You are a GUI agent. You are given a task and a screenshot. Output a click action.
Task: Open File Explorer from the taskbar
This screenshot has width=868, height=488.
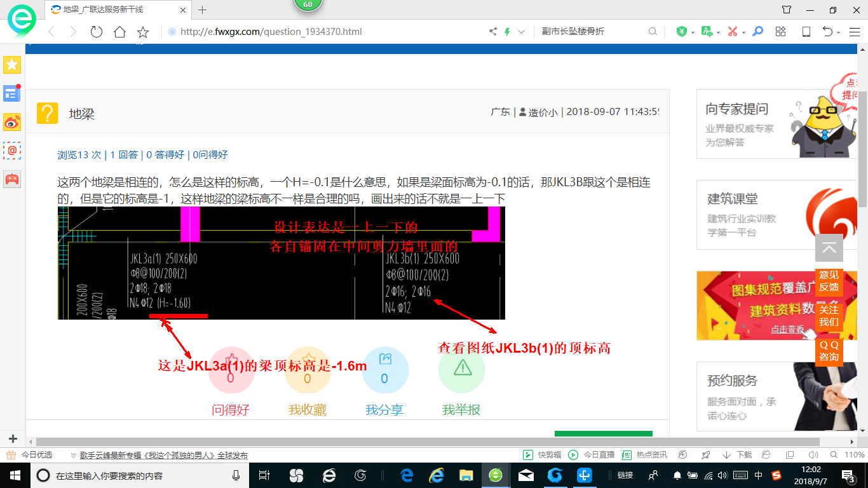pos(466,475)
